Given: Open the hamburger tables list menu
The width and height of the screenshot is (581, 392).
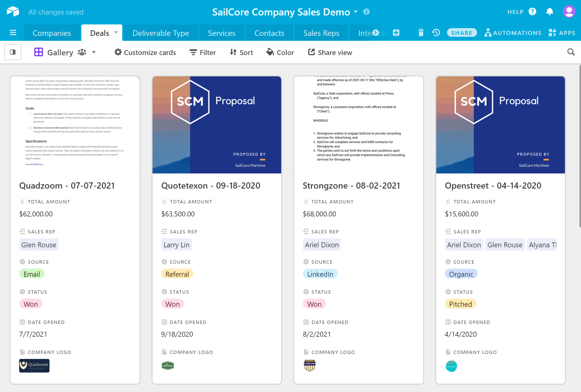Looking at the screenshot, I should click(x=13, y=33).
